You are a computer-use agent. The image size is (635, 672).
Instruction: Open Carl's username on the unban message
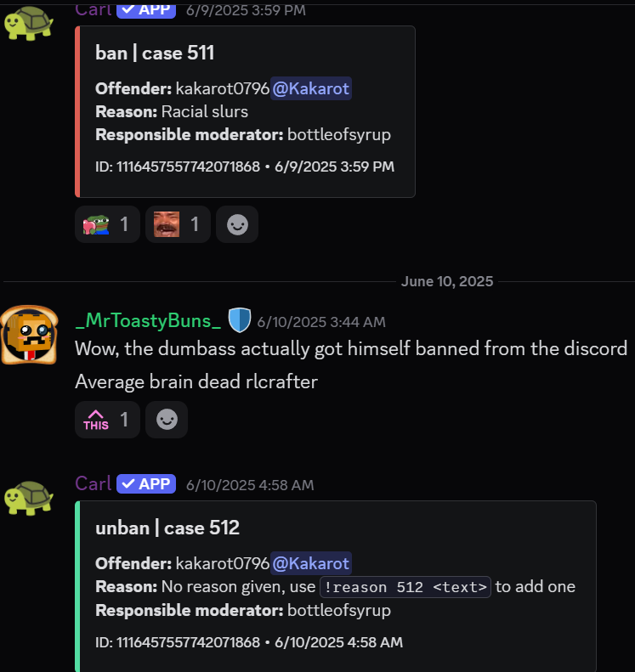pyautogui.click(x=93, y=483)
